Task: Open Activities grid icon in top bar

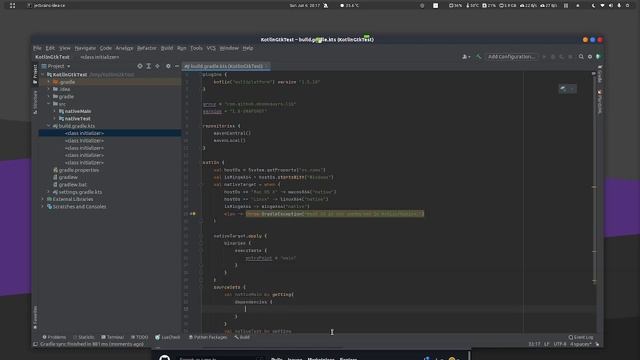Action: pos(12,6)
